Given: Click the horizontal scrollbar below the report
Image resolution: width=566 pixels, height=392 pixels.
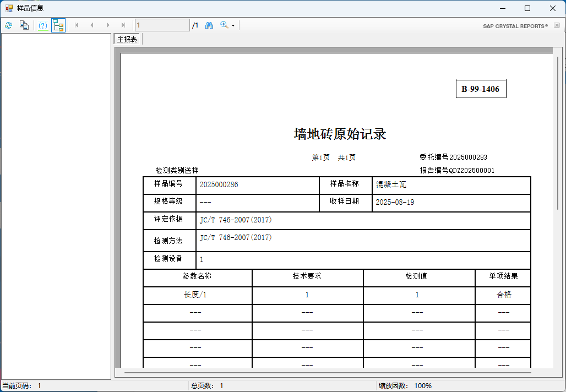Looking at the screenshot, I should [328, 373].
